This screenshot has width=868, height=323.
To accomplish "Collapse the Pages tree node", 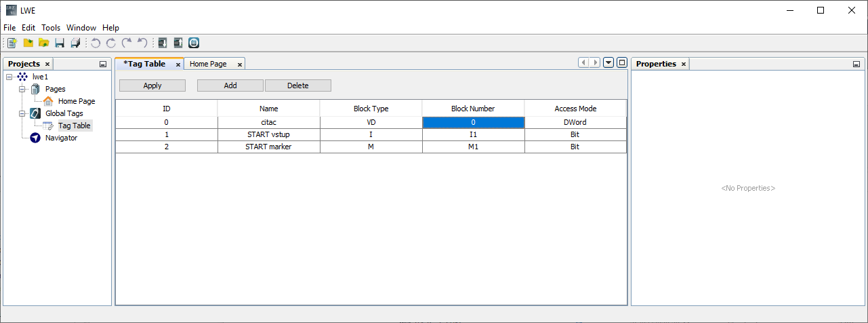I will [x=22, y=89].
